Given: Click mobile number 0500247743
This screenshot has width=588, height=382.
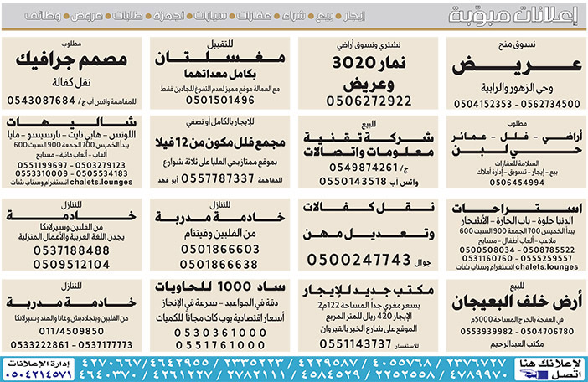Looking at the screenshot, I should pos(358,260).
